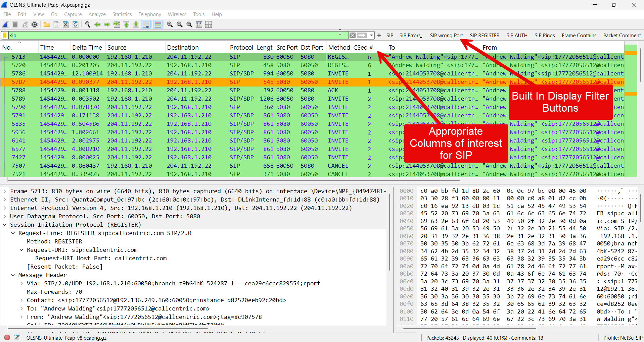Open the Telephony menu

[149, 14]
